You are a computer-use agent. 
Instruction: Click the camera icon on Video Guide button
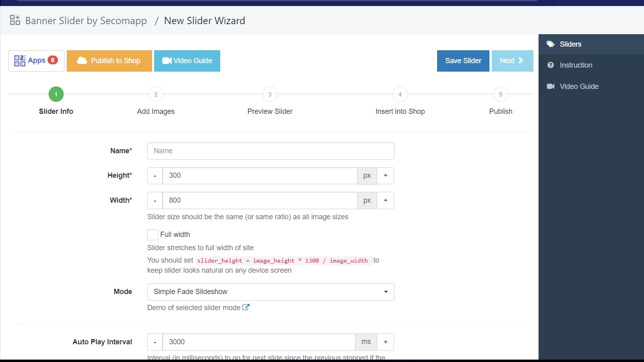(x=167, y=60)
